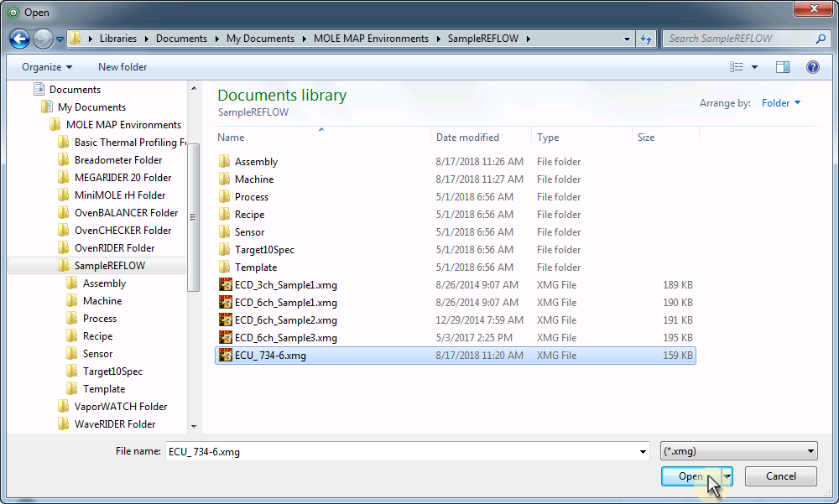Navigate to MOLE MAP Environments breadcrumb

[x=371, y=39]
